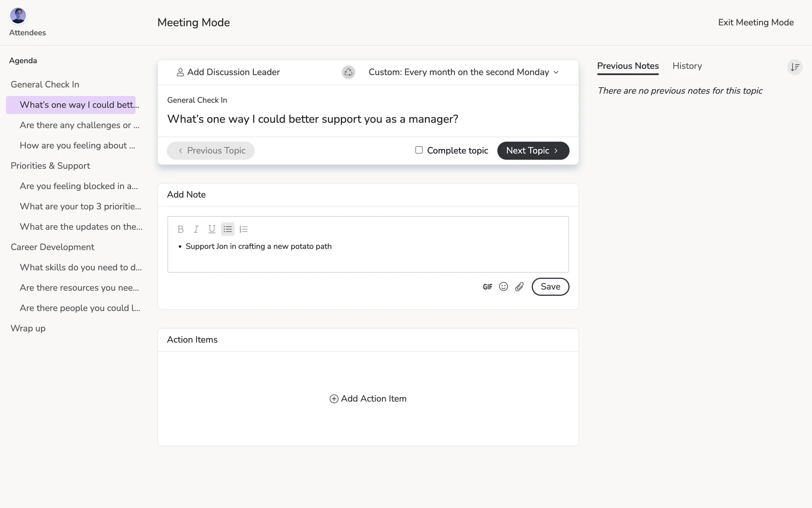Attach a file with paperclip icon
The height and width of the screenshot is (508, 812).
coord(519,287)
